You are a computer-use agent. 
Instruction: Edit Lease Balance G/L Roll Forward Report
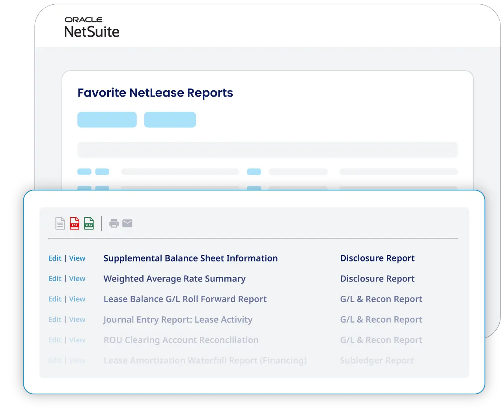tap(55, 299)
